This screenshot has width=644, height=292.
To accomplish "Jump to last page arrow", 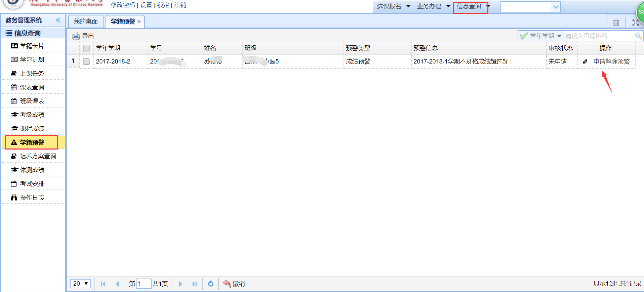I will (x=194, y=284).
